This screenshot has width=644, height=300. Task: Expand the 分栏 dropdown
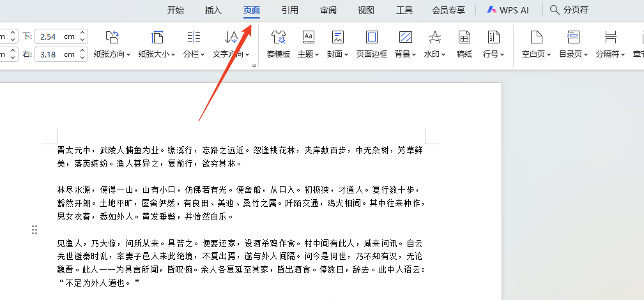[203, 54]
